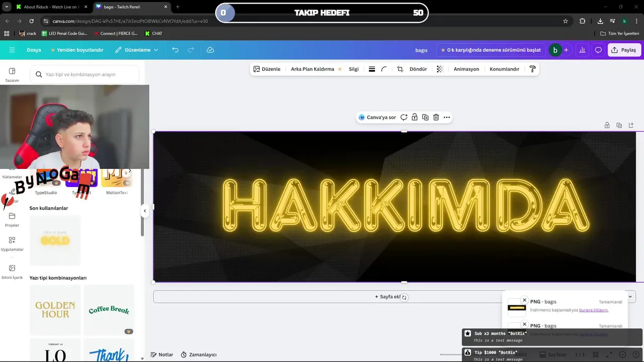
Task: Open border style lines icon
Action: (x=372, y=69)
